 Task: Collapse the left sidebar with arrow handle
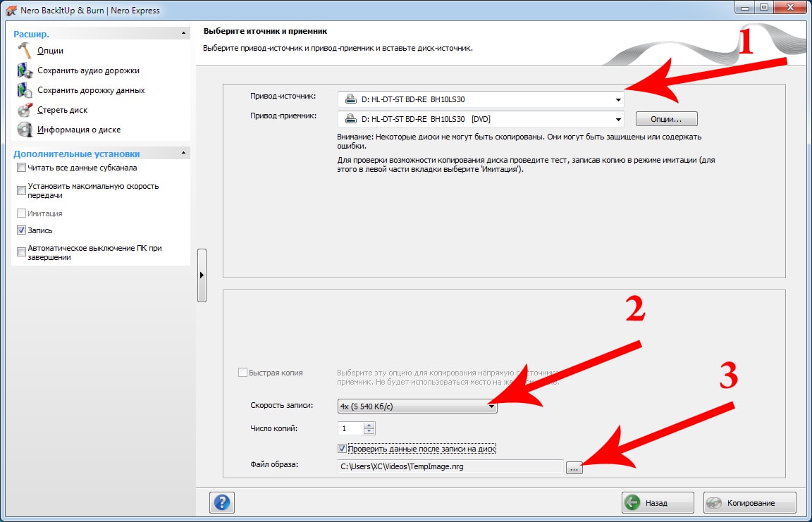[202, 275]
